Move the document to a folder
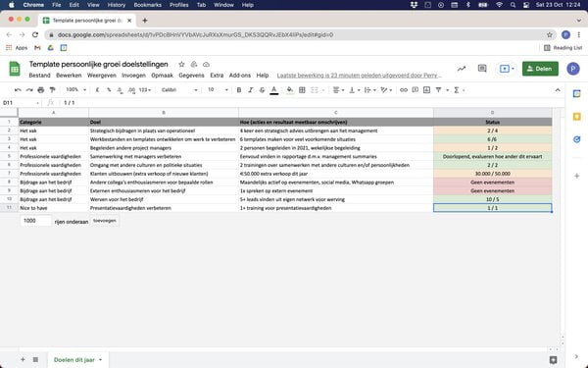Screen dimensions: 588x368 tap(194, 64)
